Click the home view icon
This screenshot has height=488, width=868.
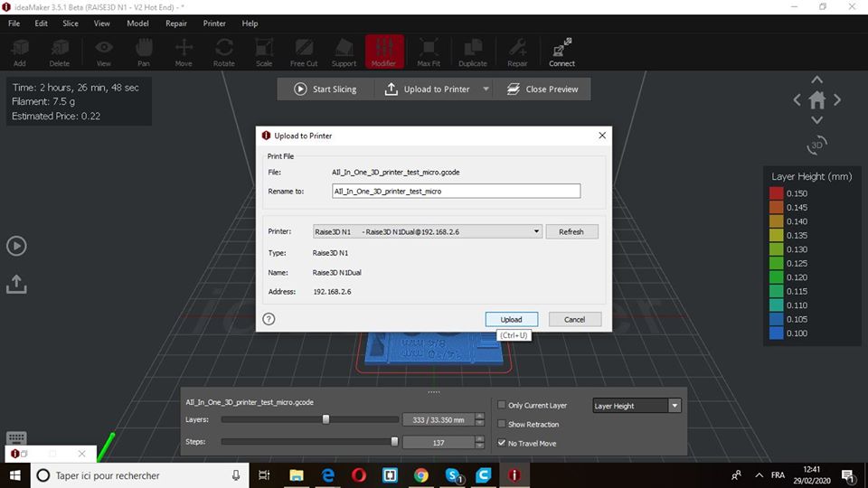coord(817,100)
